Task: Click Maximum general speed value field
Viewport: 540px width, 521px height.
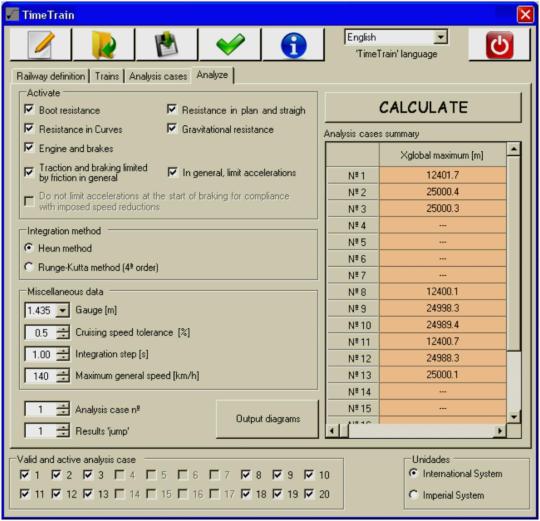Action: pos(41,376)
